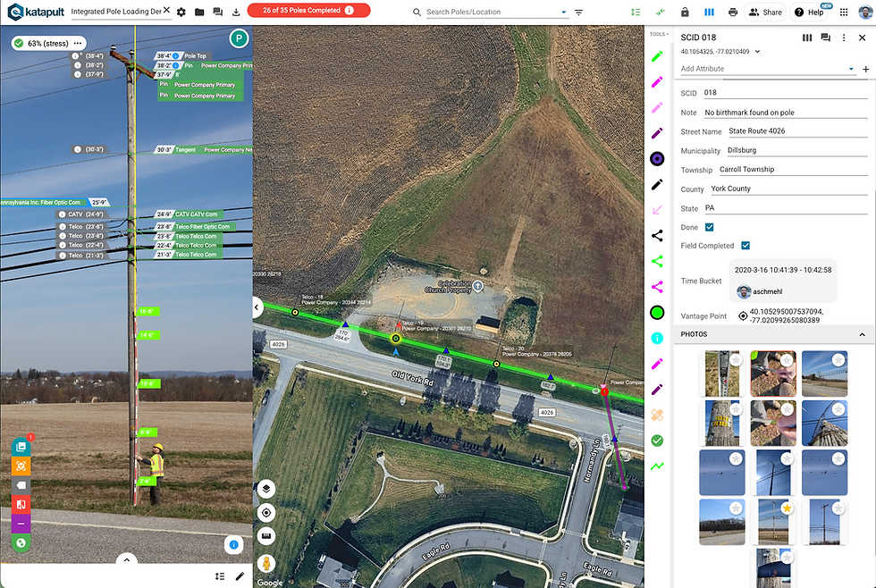Click the Search Poles/Location field
876x588 pixels.
492,12
